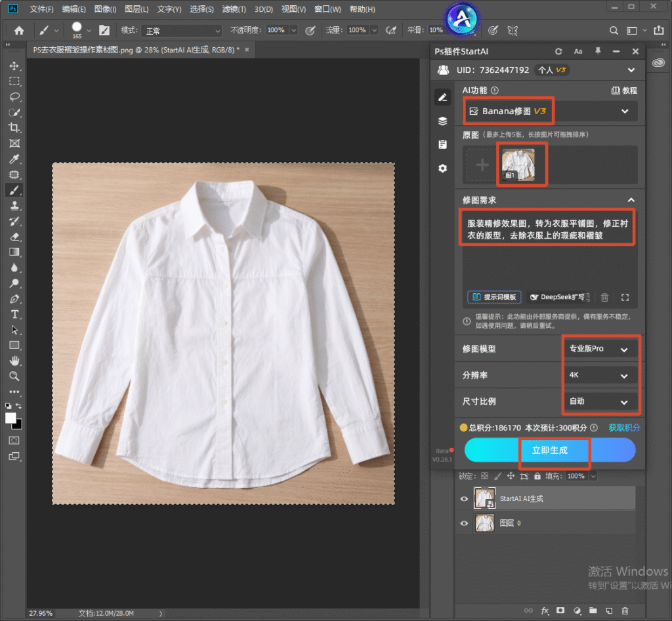Select the Pen tool
The height and width of the screenshot is (621, 672).
(x=14, y=299)
